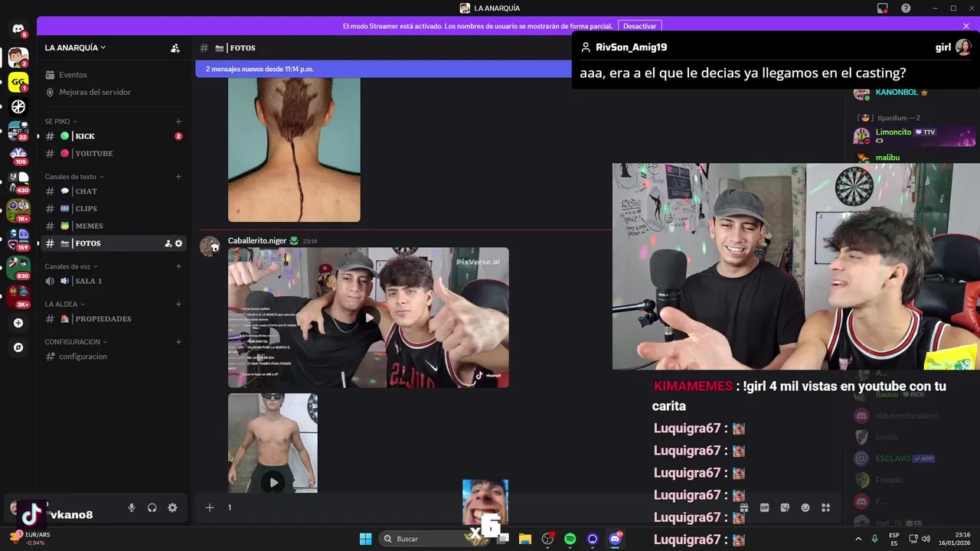The height and width of the screenshot is (551, 980).
Task: Open the yellow GG server icon
Action: 18,82
